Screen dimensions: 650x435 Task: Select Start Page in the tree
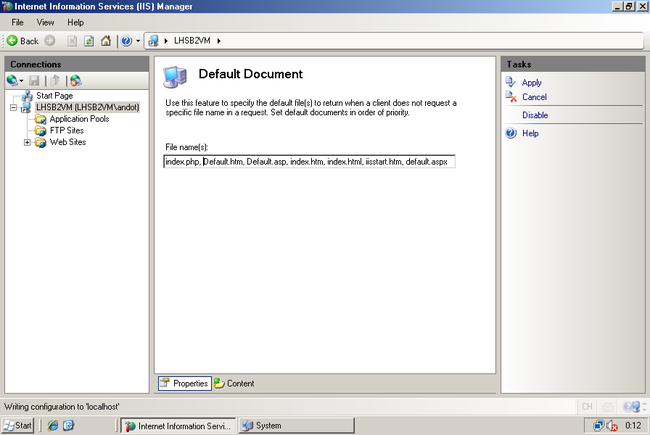(54, 96)
